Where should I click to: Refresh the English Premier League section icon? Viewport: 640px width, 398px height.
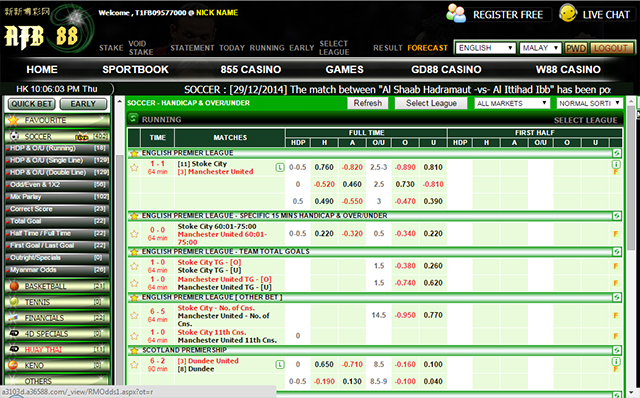(x=616, y=153)
